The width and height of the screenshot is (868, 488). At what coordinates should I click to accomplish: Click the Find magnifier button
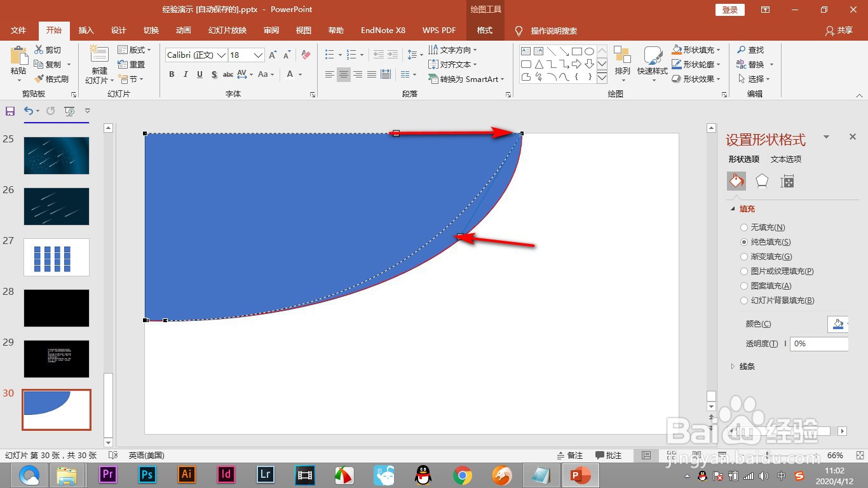750,50
